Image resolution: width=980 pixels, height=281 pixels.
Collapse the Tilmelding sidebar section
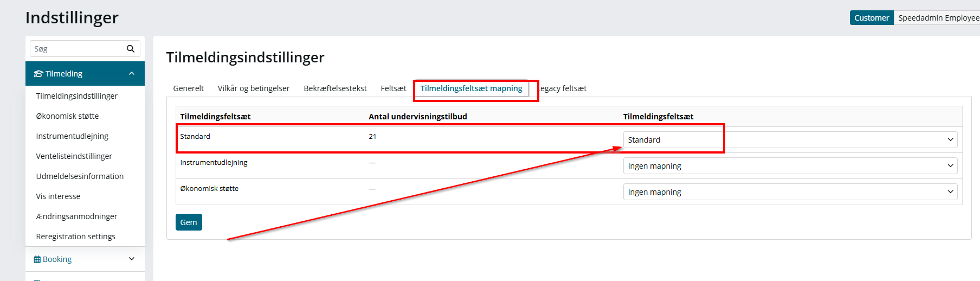tap(132, 74)
